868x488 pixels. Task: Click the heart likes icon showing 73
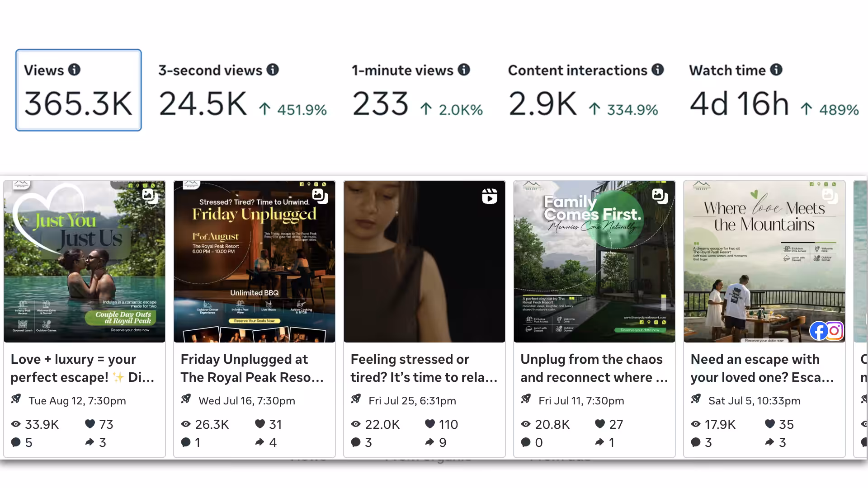(90, 424)
